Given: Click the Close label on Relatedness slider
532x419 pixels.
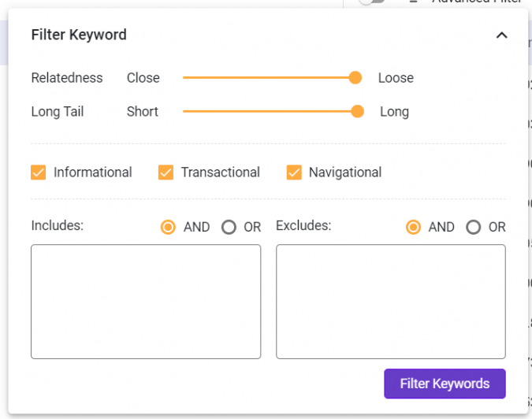Looking at the screenshot, I should click(x=143, y=78).
